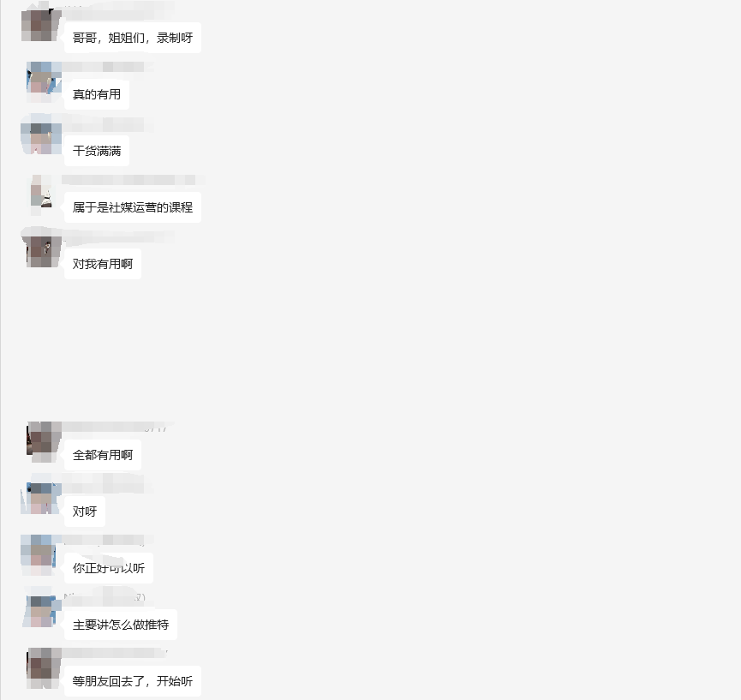Click the 全都有用啊 chat bubble
The width and height of the screenshot is (741, 700).
click(103, 455)
